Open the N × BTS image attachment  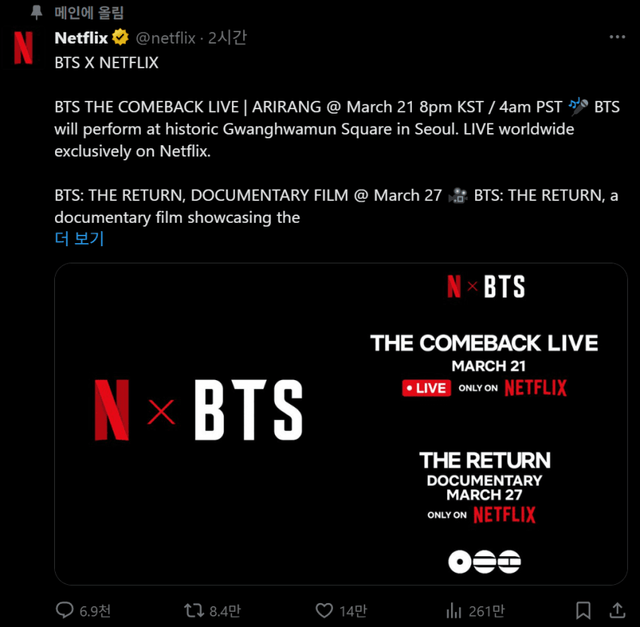[x=341, y=423]
